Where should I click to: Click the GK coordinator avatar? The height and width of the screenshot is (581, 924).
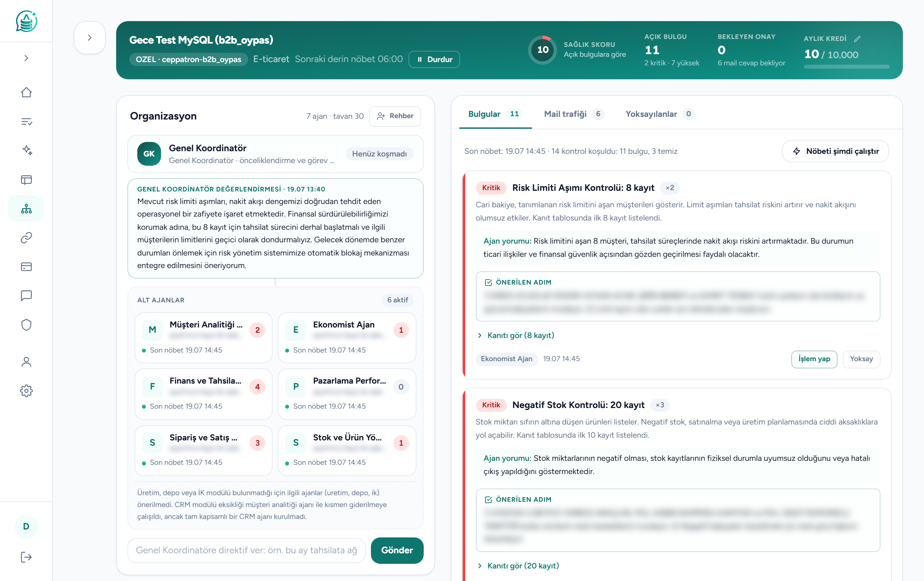[x=149, y=154]
